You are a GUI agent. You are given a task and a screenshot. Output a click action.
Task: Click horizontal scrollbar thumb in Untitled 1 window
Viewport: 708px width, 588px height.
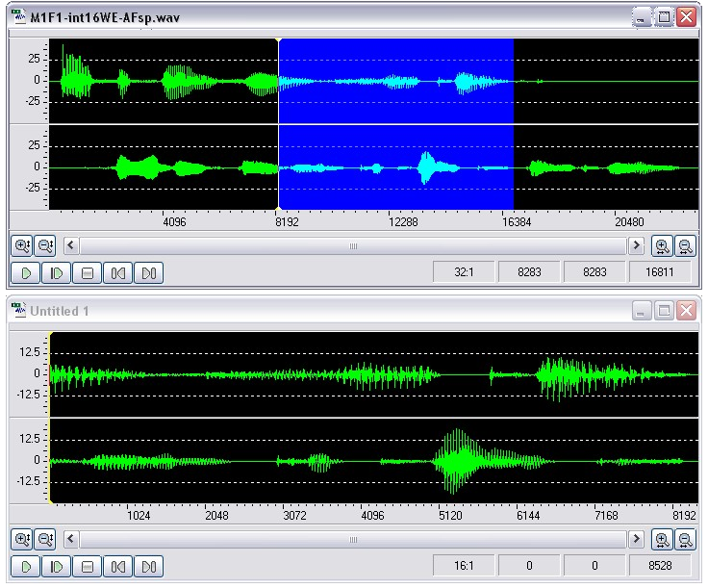point(353,539)
